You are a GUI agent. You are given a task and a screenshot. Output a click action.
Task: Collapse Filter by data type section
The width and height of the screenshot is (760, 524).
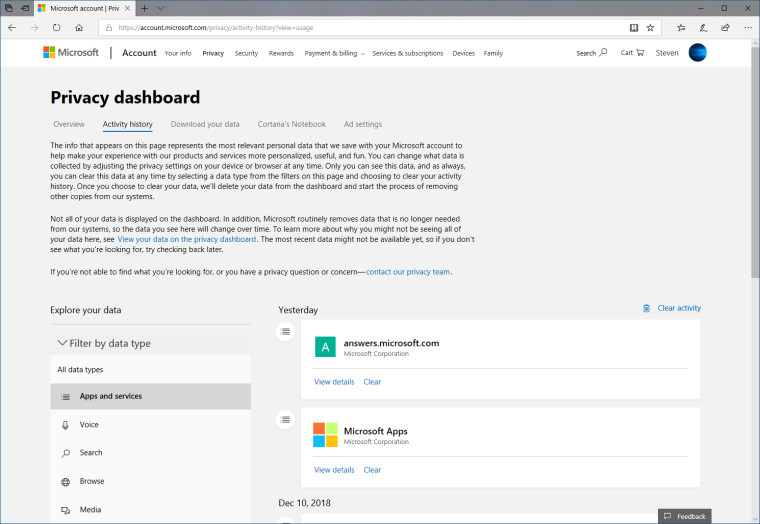point(151,343)
